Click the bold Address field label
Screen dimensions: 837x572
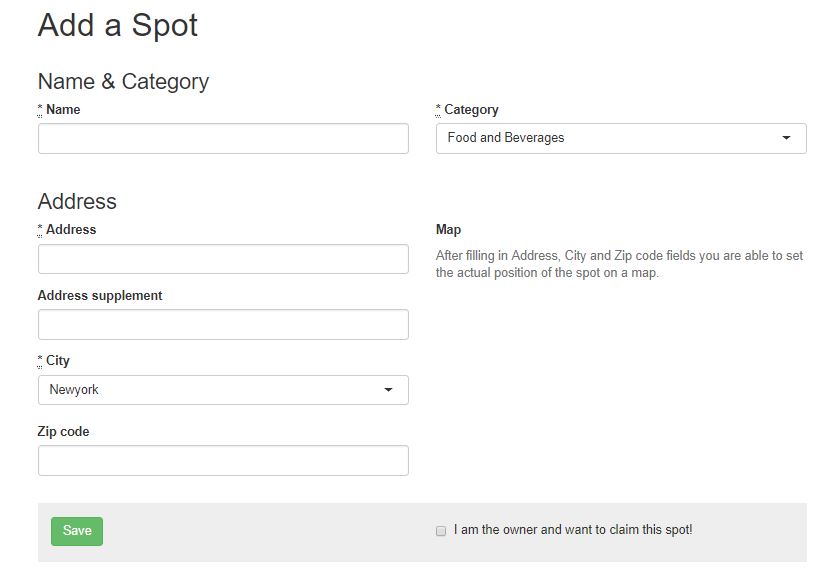(71, 229)
